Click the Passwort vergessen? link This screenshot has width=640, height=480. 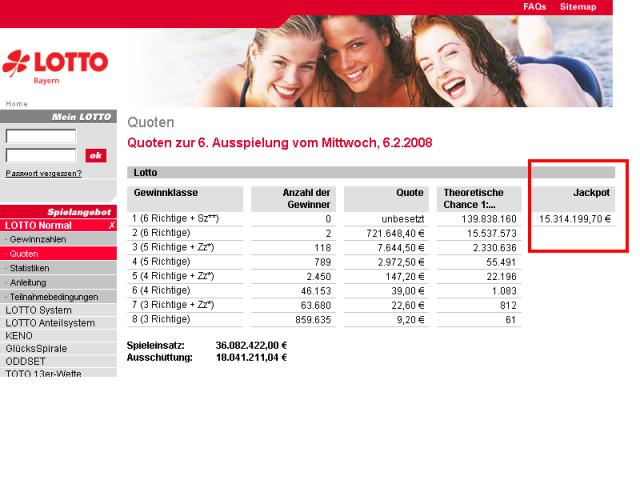(x=44, y=173)
